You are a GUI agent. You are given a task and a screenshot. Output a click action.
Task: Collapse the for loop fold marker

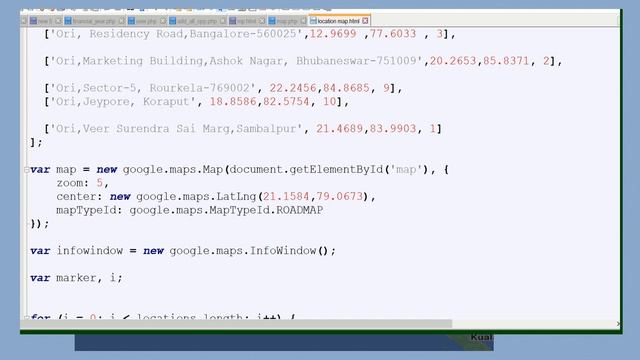[x=26, y=317]
